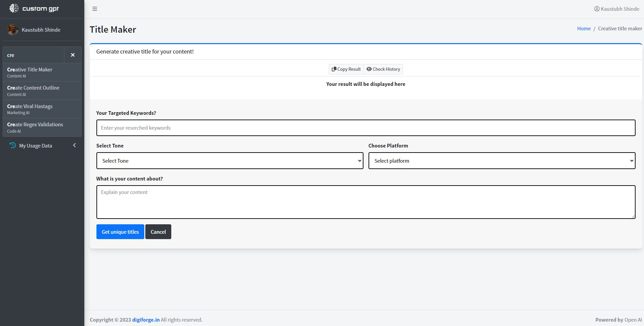Click the custom gpt brain logo
This screenshot has width=644, height=326.
tap(14, 8)
